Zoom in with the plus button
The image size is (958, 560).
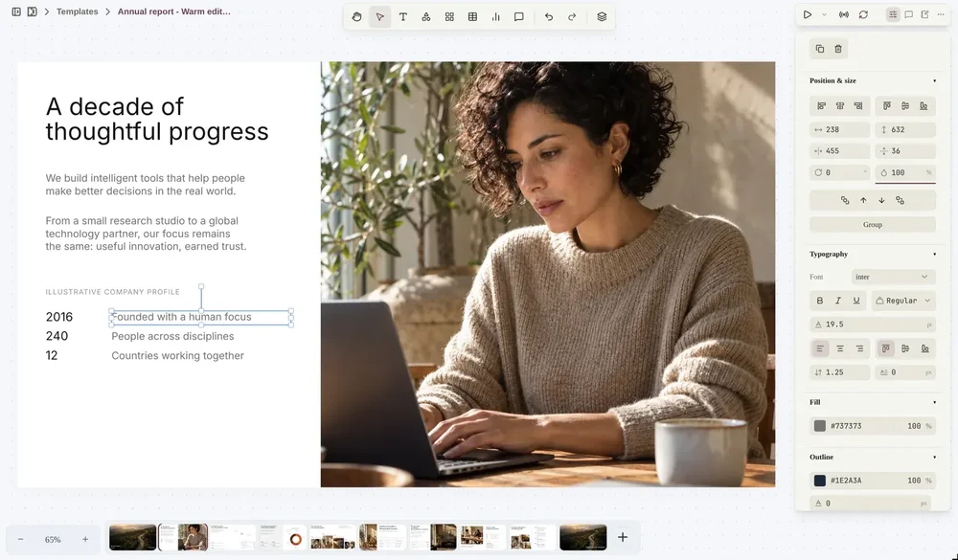point(85,539)
